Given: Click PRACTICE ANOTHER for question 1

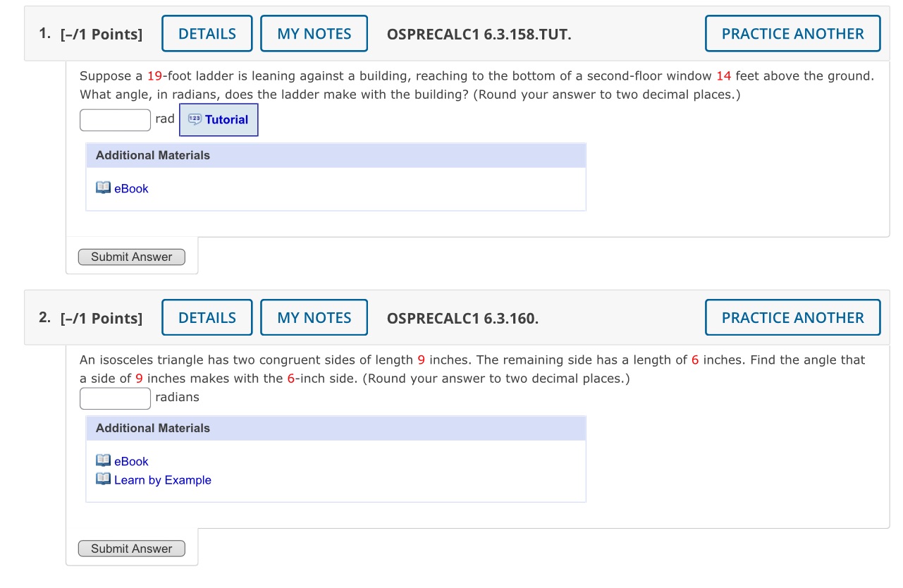Looking at the screenshot, I should [792, 34].
